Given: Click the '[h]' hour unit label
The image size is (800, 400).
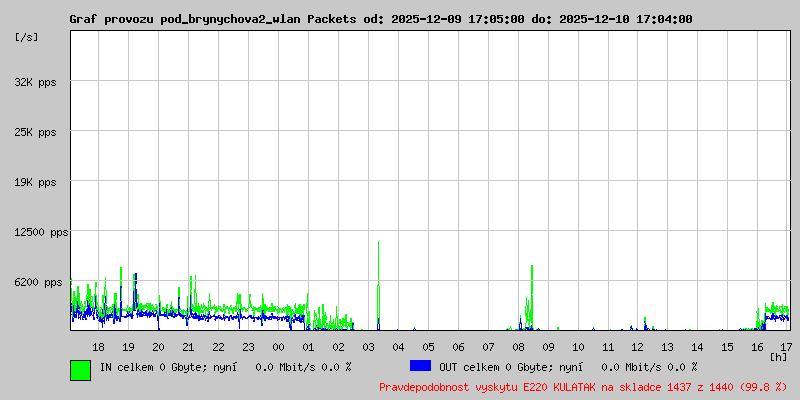Looking at the screenshot, I should click(779, 357).
